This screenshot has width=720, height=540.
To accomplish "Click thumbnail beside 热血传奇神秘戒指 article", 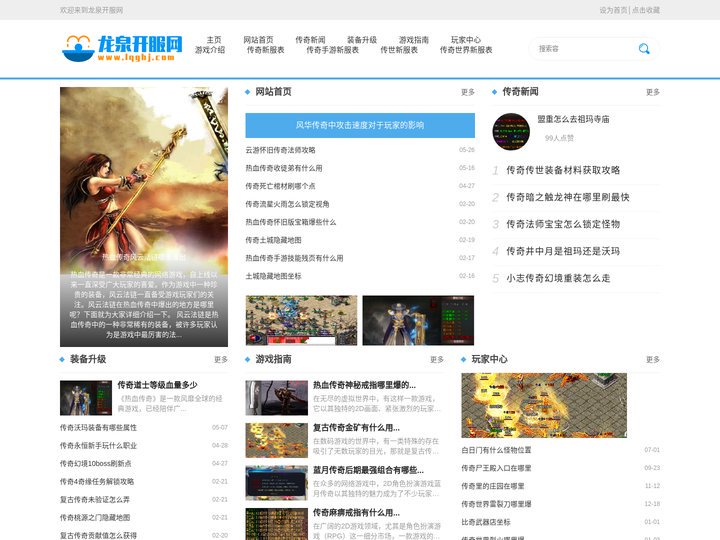I will coord(277,398).
